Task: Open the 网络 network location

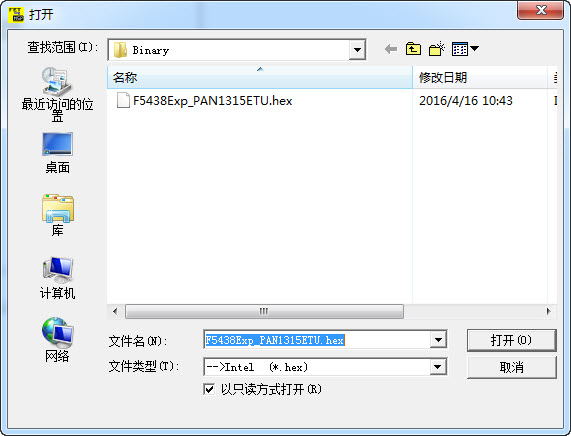Action: [x=57, y=340]
